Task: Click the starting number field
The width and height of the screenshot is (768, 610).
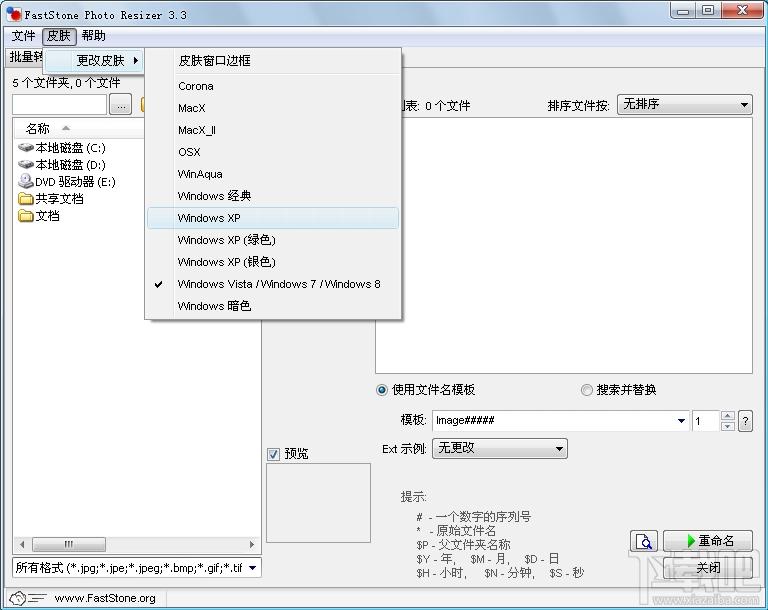Action: pyautogui.click(x=705, y=421)
